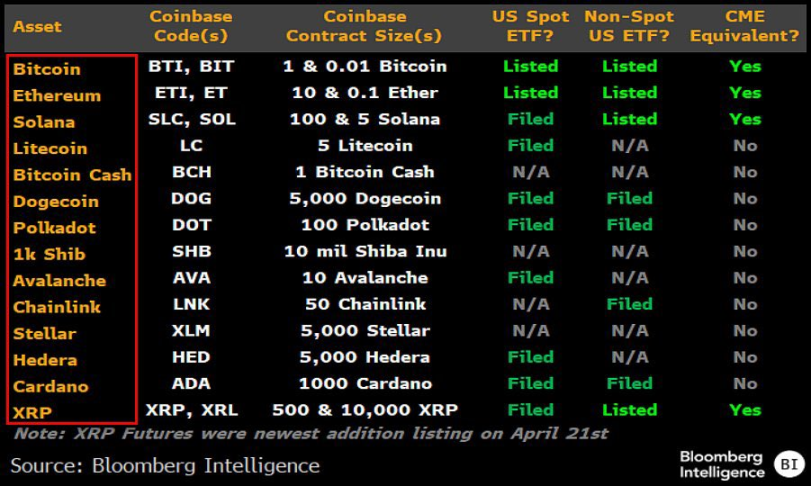
Task: Select Dogecoin in the Asset column
Action: click(x=56, y=201)
